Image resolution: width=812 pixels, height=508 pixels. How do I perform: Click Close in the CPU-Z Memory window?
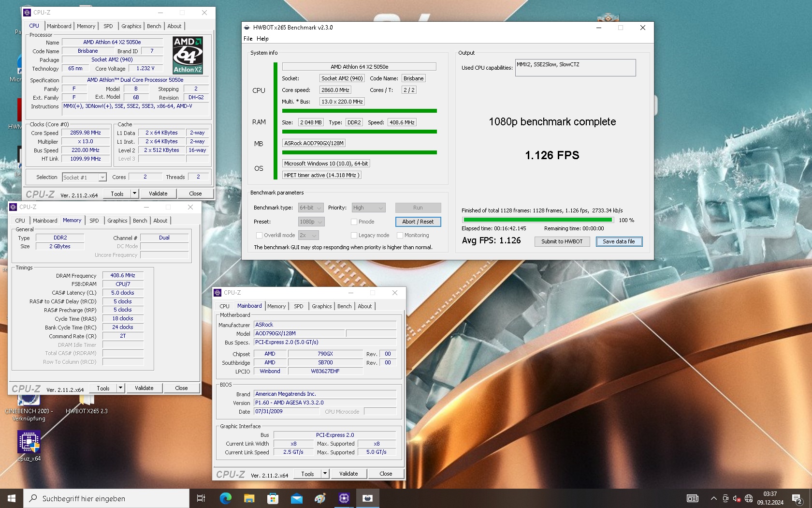(181, 388)
